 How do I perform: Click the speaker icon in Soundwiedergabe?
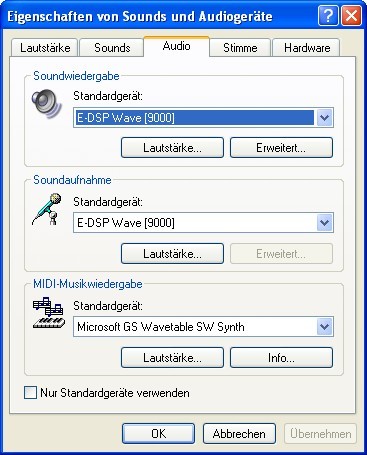click(x=47, y=104)
